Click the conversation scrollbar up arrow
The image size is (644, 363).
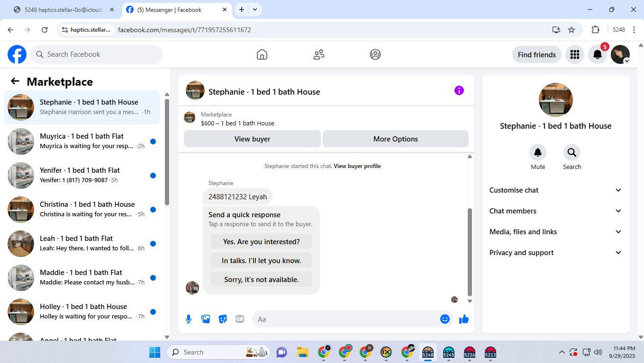pos(470,157)
